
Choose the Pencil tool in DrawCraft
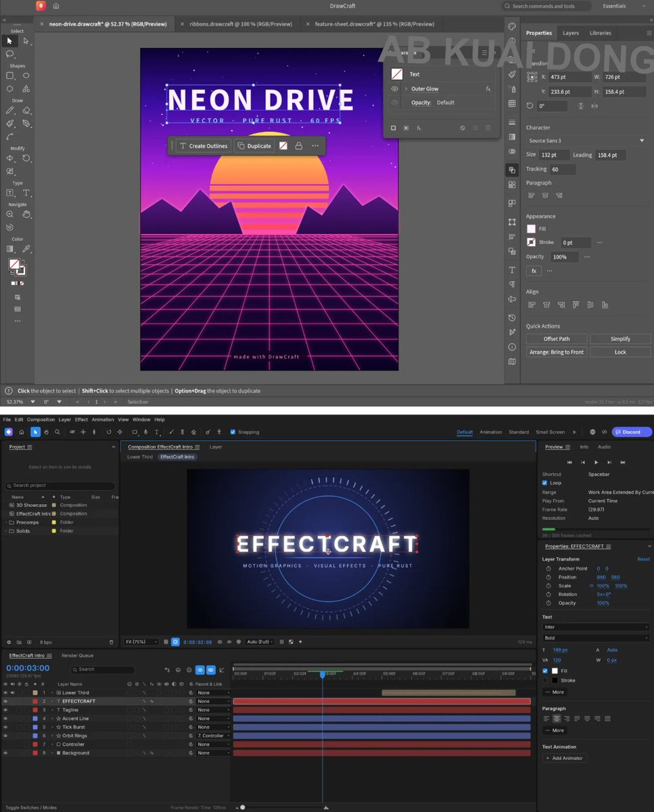[x=10, y=110]
